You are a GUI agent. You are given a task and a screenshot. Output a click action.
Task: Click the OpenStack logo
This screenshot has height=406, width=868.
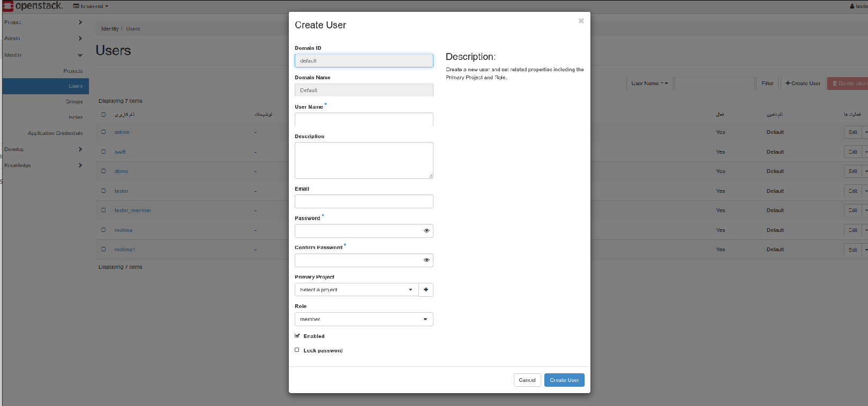(x=32, y=6)
